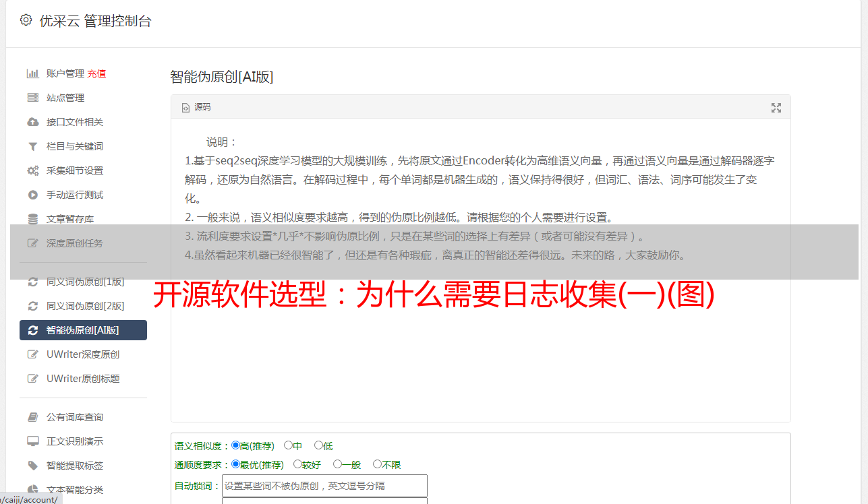The width and height of the screenshot is (868, 504).
Task: Select 最优(推荐) for 通顺度要求
Action: pos(235,464)
